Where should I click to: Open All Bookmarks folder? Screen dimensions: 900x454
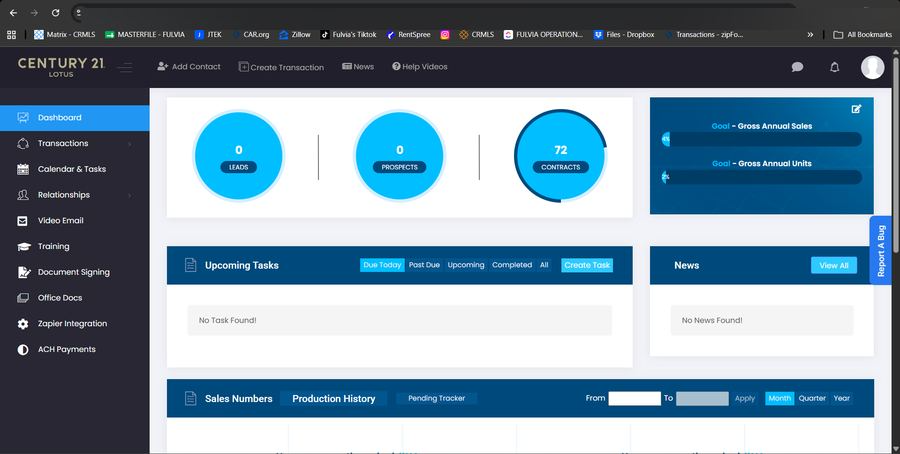pyautogui.click(x=863, y=34)
